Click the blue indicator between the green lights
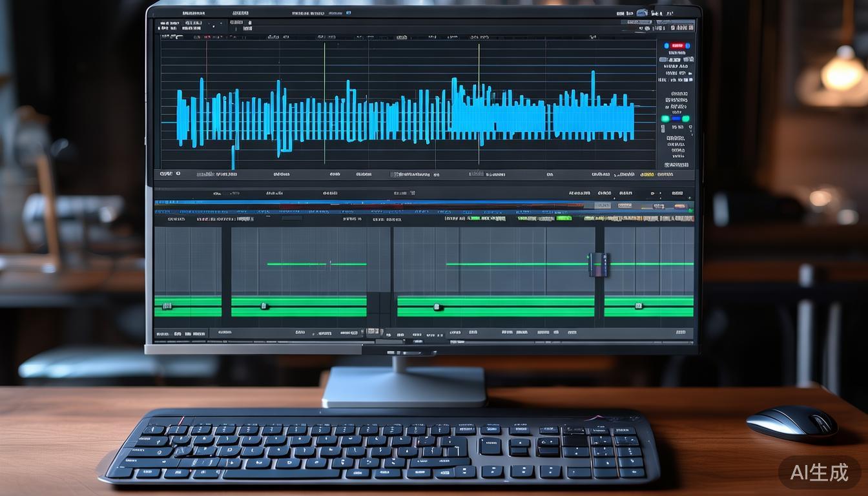The width and height of the screenshot is (868, 496). 676,119
